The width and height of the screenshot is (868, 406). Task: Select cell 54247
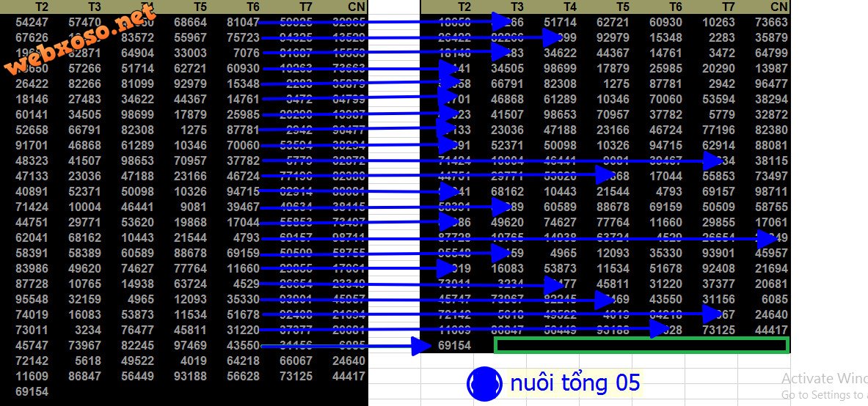point(32,23)
